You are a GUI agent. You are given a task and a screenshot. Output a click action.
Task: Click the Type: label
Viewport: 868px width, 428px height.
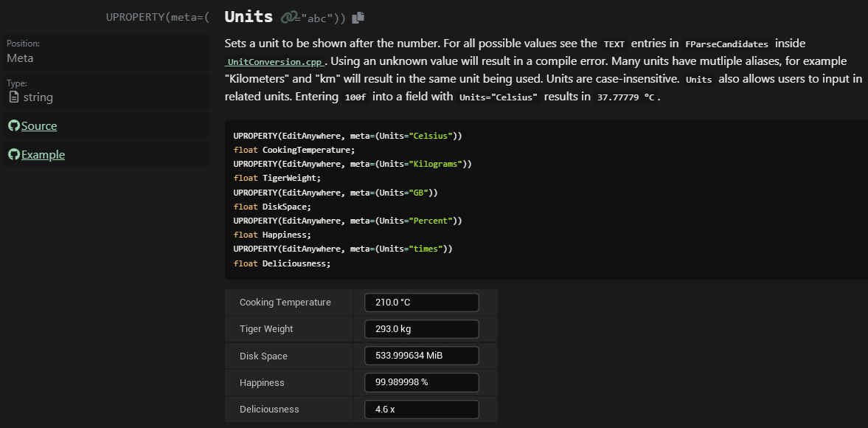pyautogui.click(x=17, y=83)
